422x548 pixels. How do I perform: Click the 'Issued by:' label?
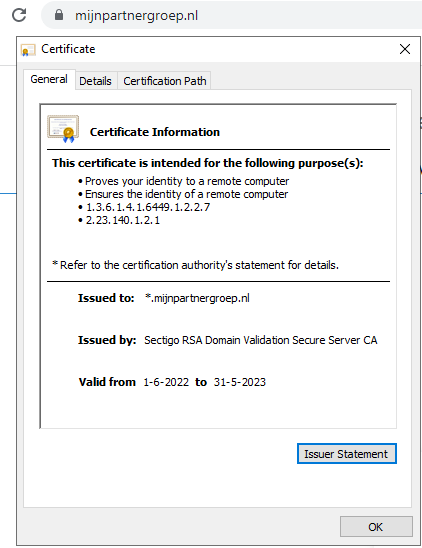coord(107,340)
